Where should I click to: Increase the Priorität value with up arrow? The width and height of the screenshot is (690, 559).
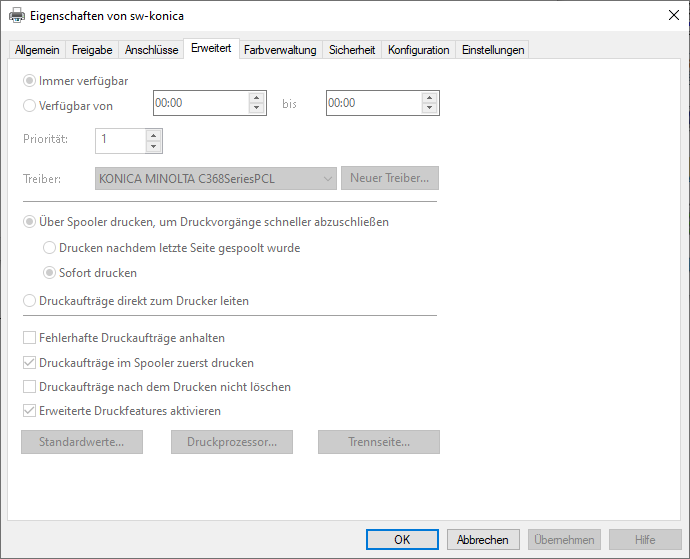click(153, 135)
